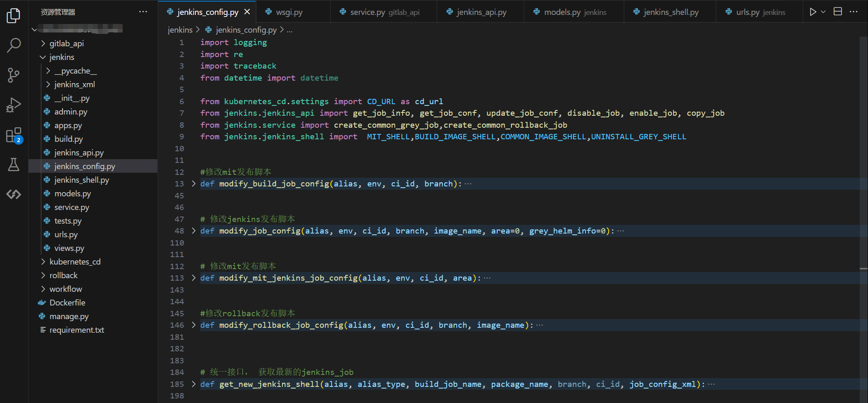This screenshot has height=403, width=868.
Task: Click the breadcrumb ellipsis symbol item
Action: pos(289,30)
